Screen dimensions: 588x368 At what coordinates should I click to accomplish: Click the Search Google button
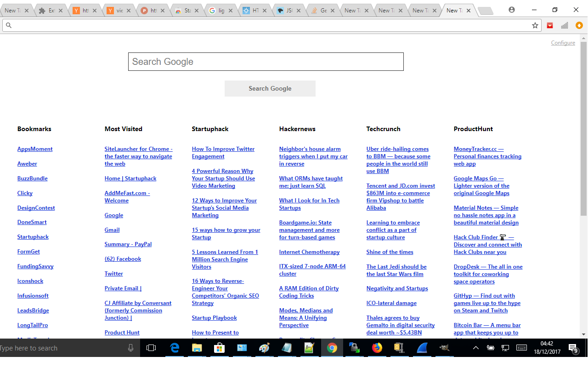[270, 88]
